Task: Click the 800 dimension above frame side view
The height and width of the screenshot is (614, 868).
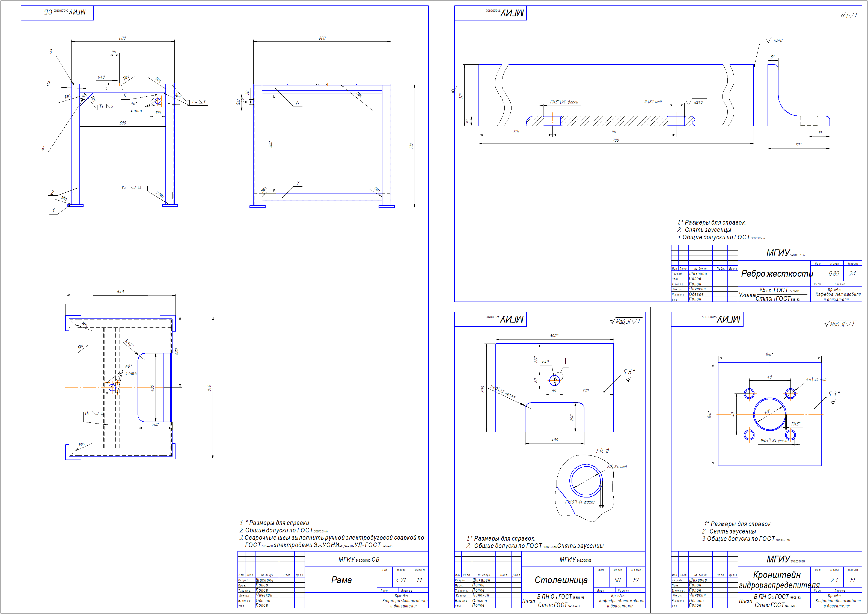Action: point(322,38)
